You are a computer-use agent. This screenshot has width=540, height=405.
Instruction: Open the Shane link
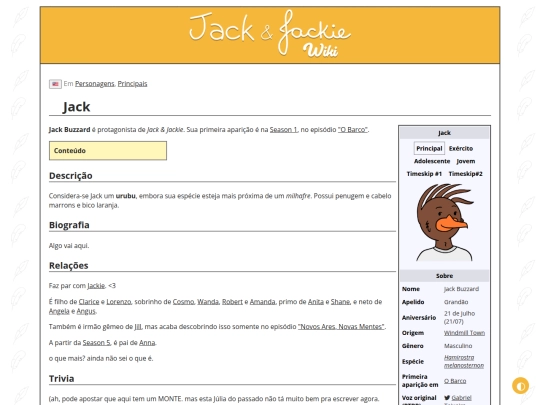(340, 302)
